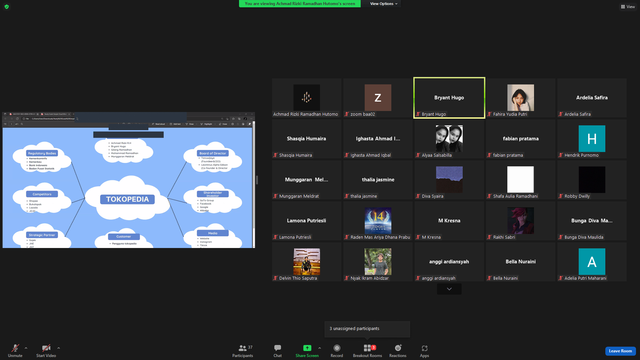Select Alyaa Salsabilla's photo tile

tap(449, 139)
